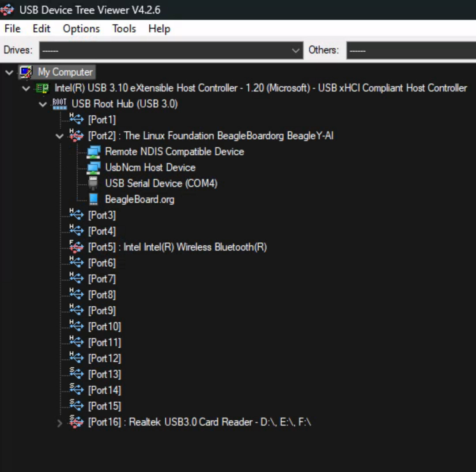Select the [Port6] entry
This screenshot has height=472, width=476.
[x=102, y=263]
